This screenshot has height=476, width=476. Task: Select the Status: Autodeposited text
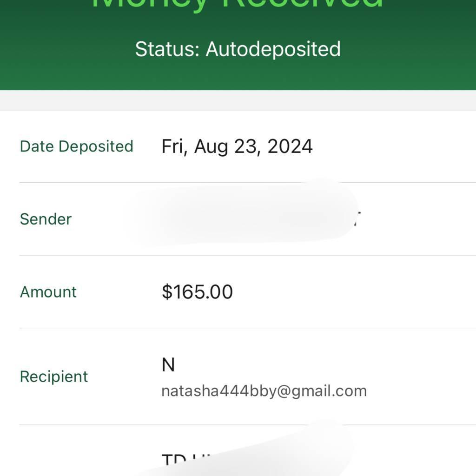[x=238, y=49]
